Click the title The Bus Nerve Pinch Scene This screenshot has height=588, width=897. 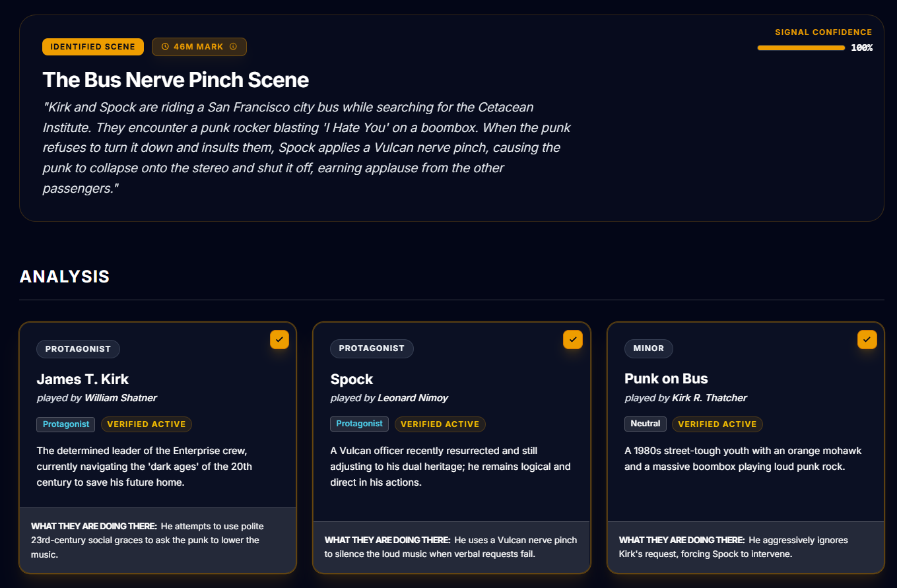click(176, 80)
